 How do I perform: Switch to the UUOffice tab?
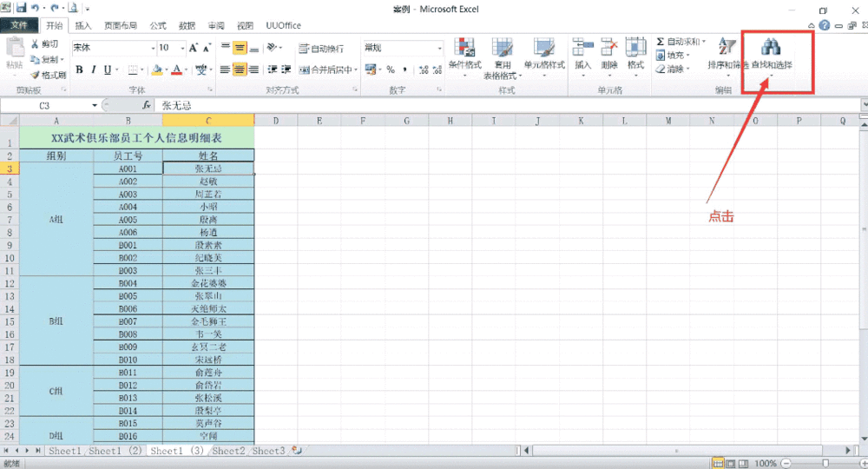284,25
